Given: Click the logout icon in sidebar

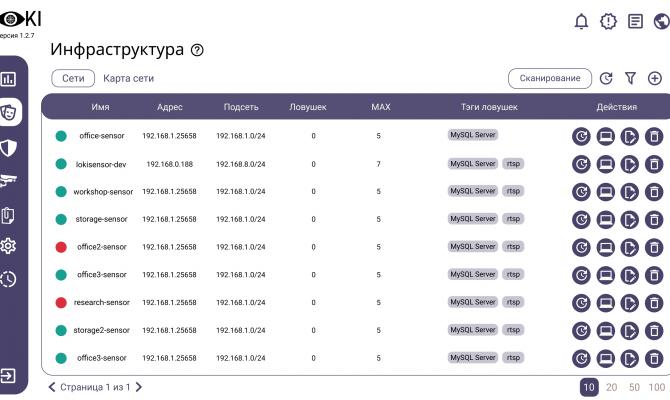Looking at the screenshot, I should [8, 376].
